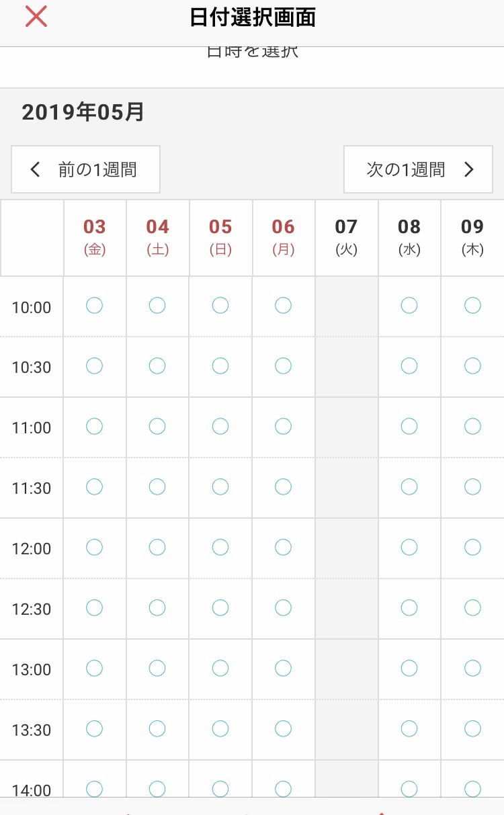Choose 12:00 availability circle for Wednesday 08
504x815 pixels.
pyautogui.click(x=409, y=548)
